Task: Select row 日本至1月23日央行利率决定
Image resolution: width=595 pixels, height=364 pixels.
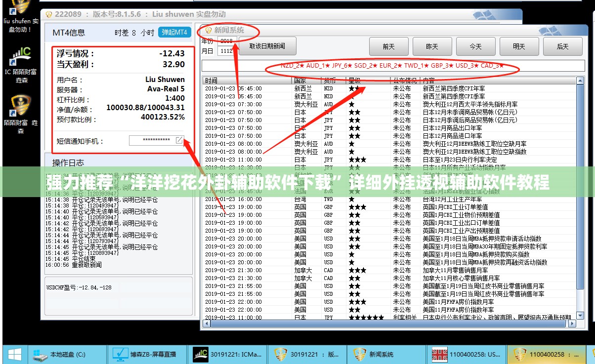Action: pyautogui.click(x=389, y=160)
